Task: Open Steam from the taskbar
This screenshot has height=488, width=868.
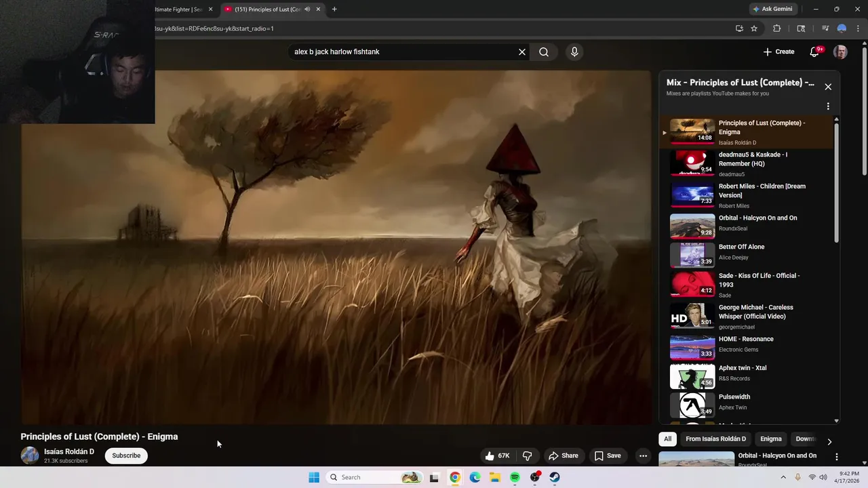Action: 555,477
